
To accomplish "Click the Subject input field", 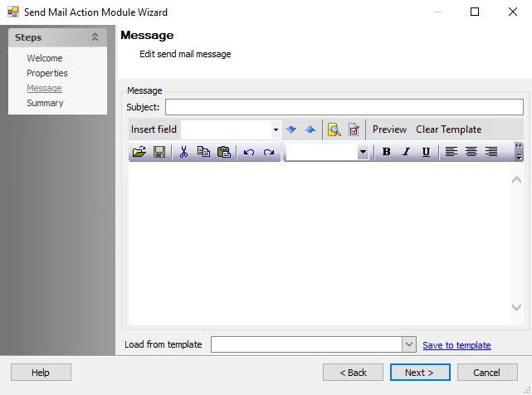I will 344,107.
